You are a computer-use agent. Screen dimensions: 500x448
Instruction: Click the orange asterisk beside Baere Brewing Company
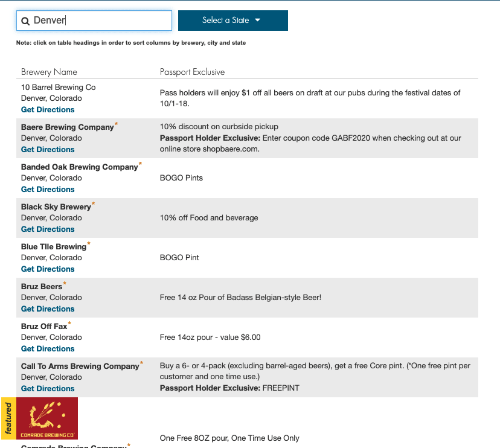(x=116, y=124)
